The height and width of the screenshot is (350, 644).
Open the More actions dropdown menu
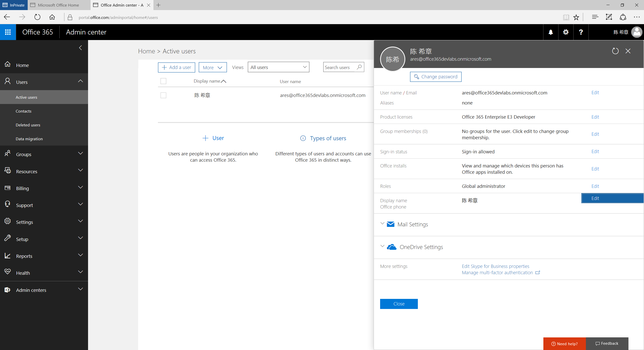coord(212,67)
